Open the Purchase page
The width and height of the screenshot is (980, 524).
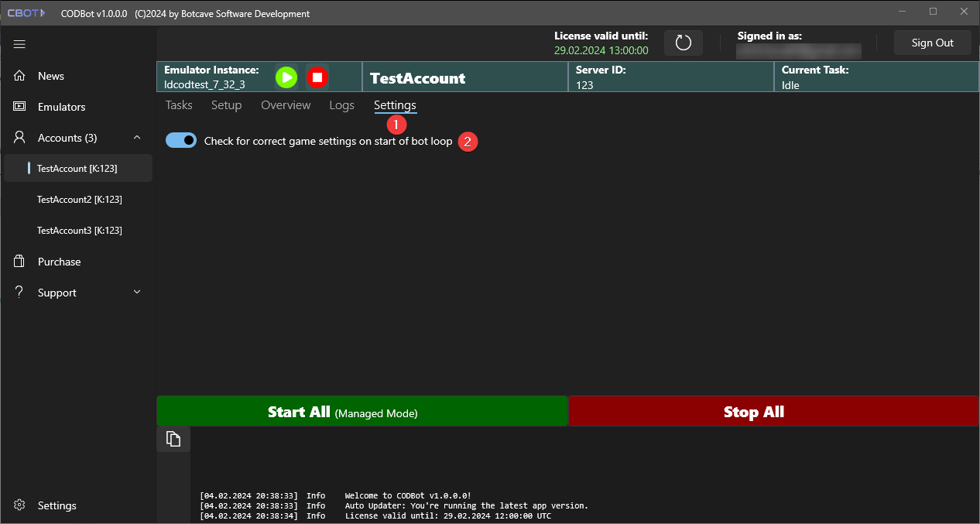[59, 262]
